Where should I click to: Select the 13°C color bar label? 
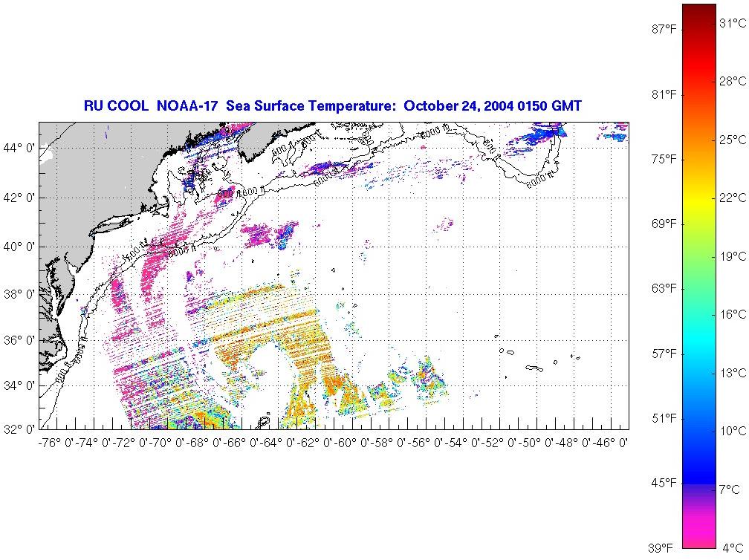point(733,373)
